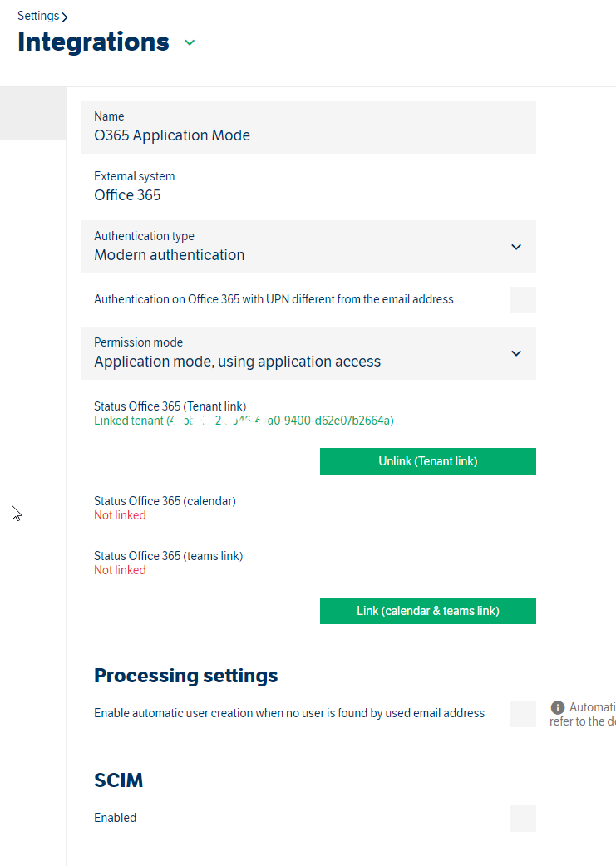The image size is (616, 866).
Task: Enable the SCIM Enabled checkbox
Action: click(x=522, y=819)
